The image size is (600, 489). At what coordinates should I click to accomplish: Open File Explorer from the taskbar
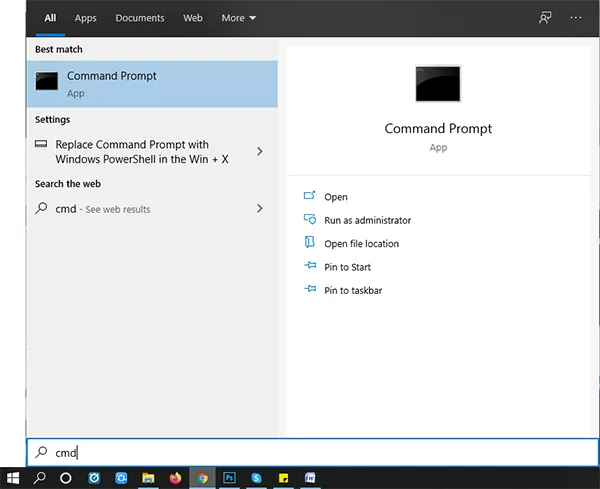click(x=148, y=478)
